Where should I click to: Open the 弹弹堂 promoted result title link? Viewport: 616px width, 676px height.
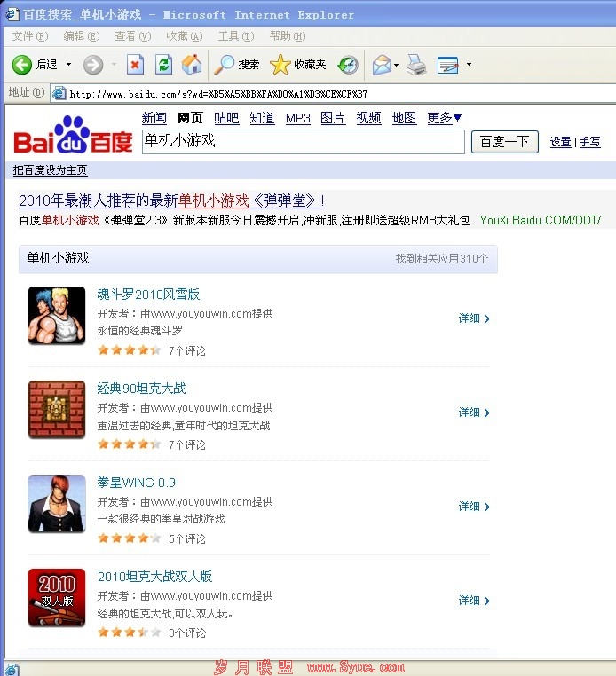(x=171, y=200)
